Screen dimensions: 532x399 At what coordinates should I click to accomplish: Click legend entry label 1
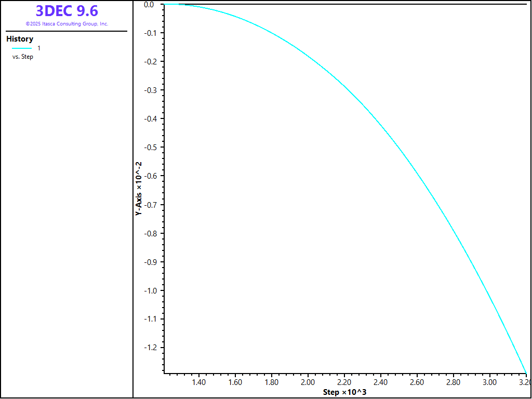39,48
